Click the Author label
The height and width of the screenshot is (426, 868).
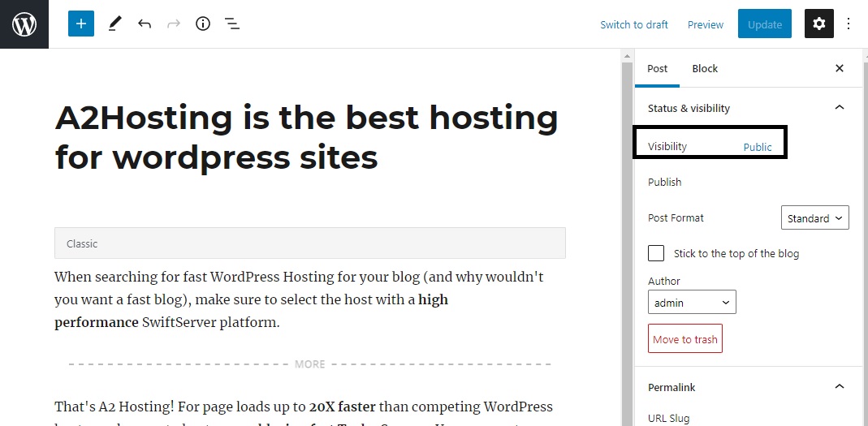coord(663,281)
